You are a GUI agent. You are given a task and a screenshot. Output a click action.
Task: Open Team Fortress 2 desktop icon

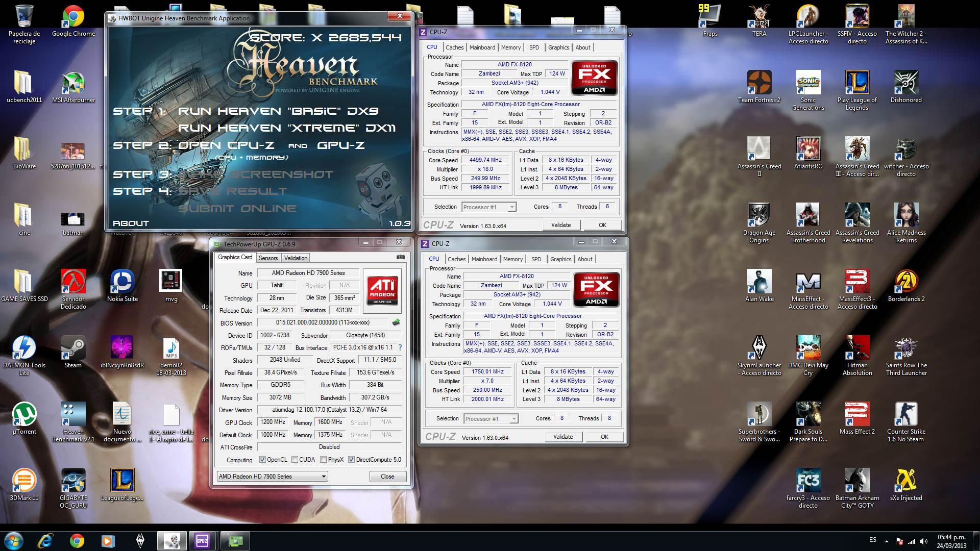click(x=759, y=88)
